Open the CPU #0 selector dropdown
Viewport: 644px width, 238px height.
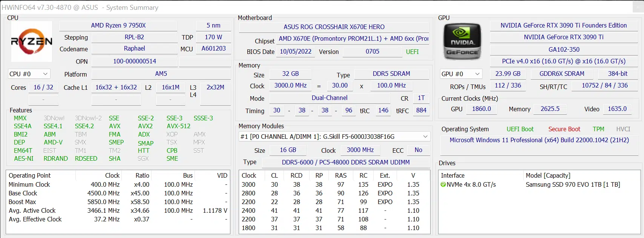point(29,74)
